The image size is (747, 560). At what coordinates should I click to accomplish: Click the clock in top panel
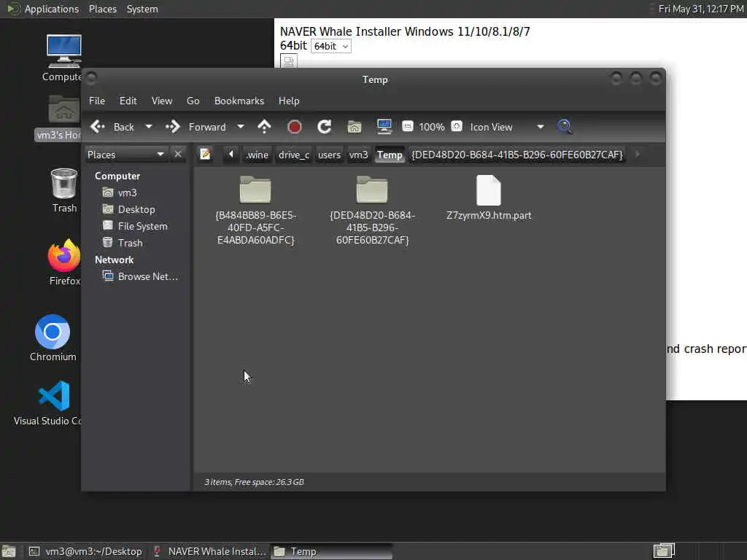pyautogui.click(x=700, y=9)
